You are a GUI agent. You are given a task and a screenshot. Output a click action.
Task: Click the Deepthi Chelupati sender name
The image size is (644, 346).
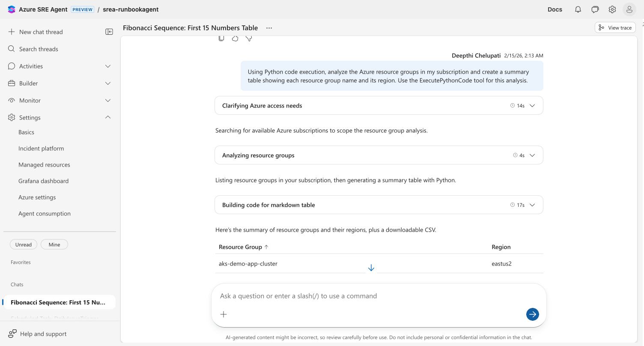(476, 56)
